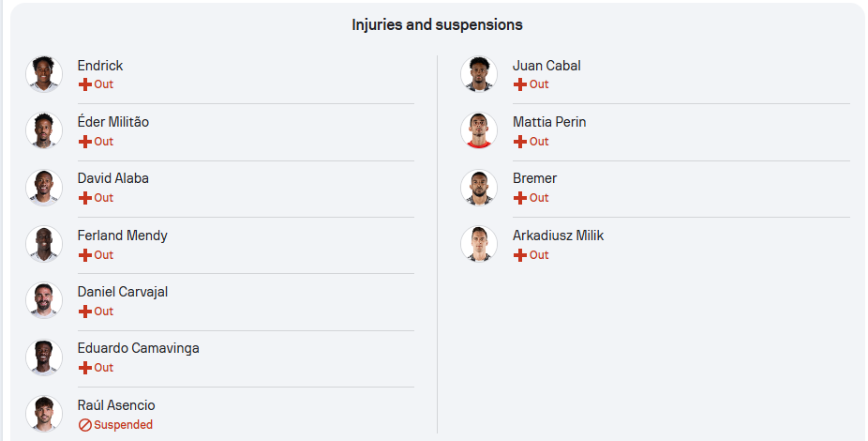The height and width of the screenshot is (441, 868).
Task: Select Mattia Perin's goalkeeper avatar
Action: pos(479,130)
